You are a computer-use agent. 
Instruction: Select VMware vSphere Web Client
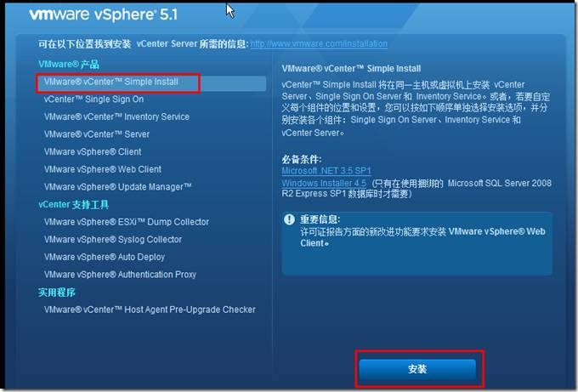[x=103, y=169]
